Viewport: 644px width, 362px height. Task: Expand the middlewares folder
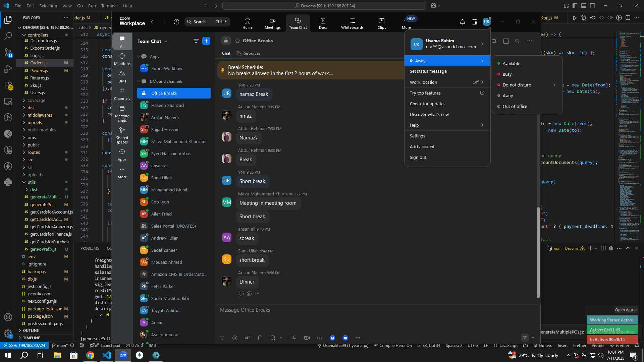[40, 115]
